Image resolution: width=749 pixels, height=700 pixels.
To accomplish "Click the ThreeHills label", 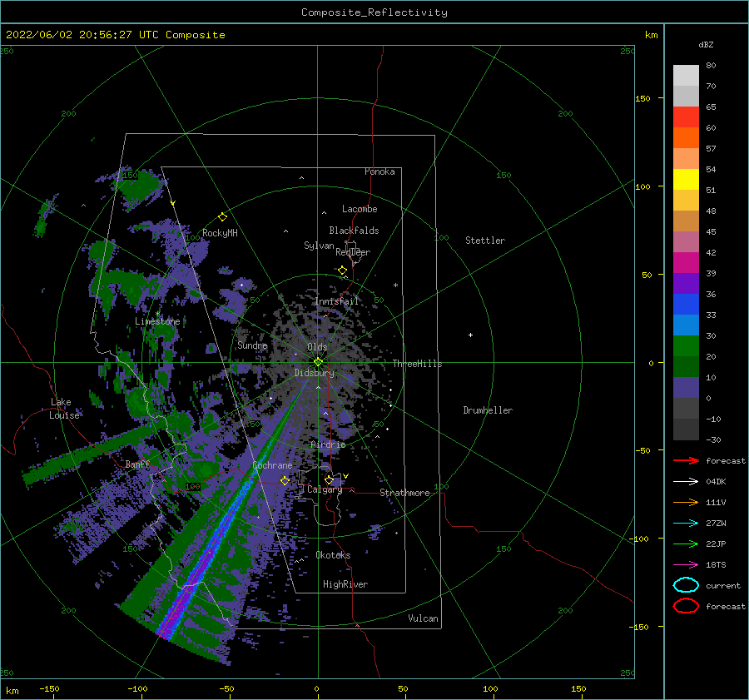I will 418,364.
